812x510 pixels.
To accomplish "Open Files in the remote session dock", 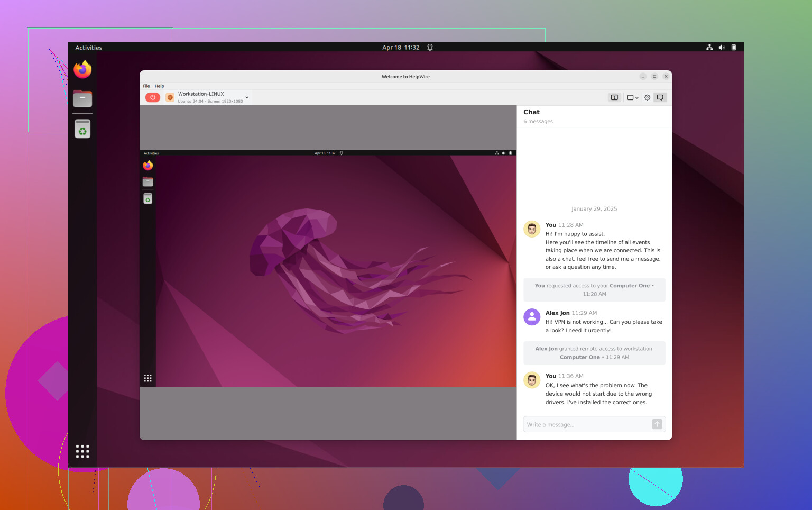I will point(148,182).
